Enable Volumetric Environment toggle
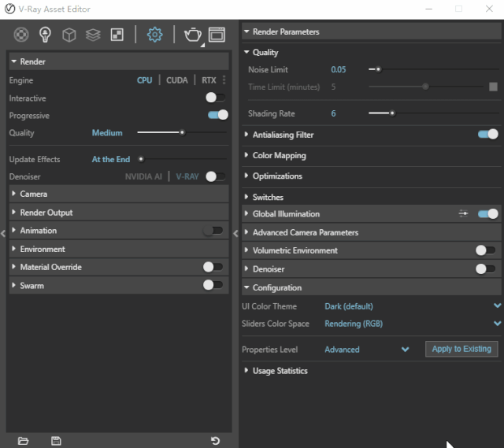504x448 pixels. (x=486, y=250)
